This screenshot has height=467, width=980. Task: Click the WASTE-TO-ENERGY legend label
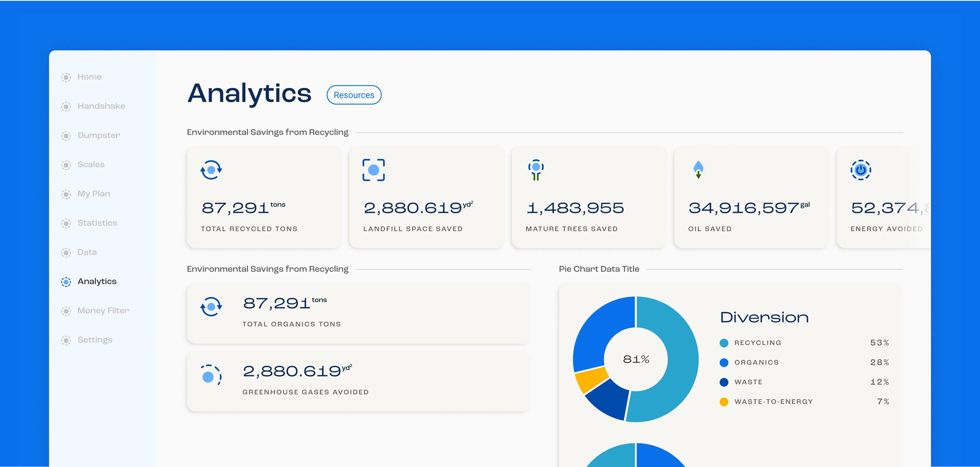click(x=773, y=402)
